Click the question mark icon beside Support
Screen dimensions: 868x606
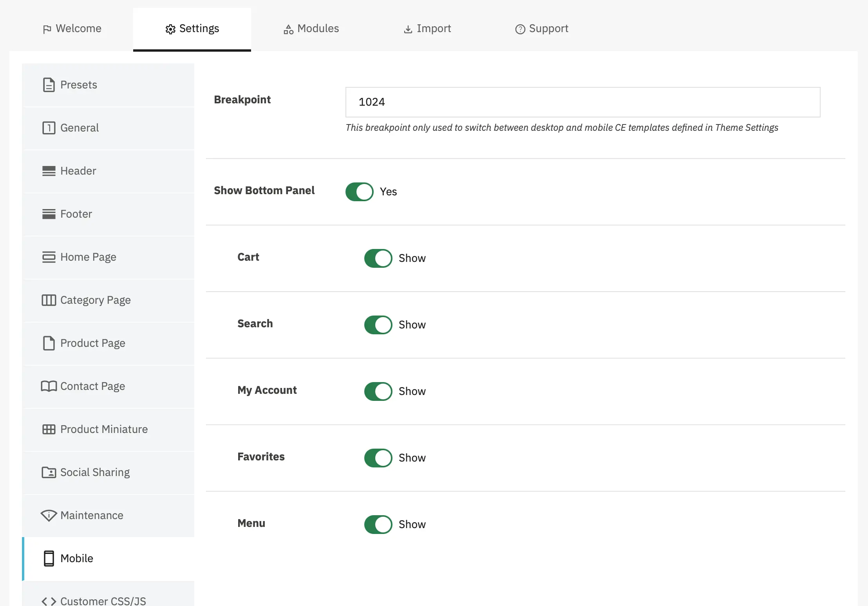click(520, 29)
